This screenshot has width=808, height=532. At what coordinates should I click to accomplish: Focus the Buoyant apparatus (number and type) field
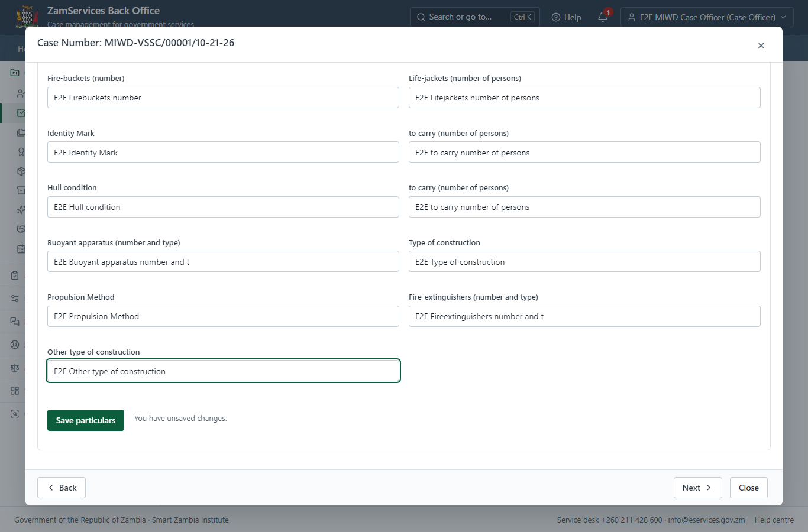point(223,262)
